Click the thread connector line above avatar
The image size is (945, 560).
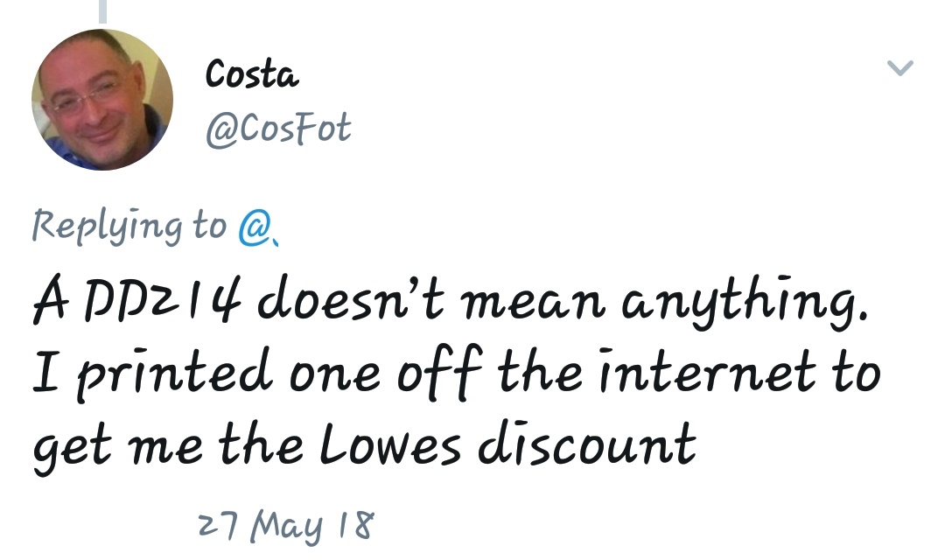click(x=103, y=10)
